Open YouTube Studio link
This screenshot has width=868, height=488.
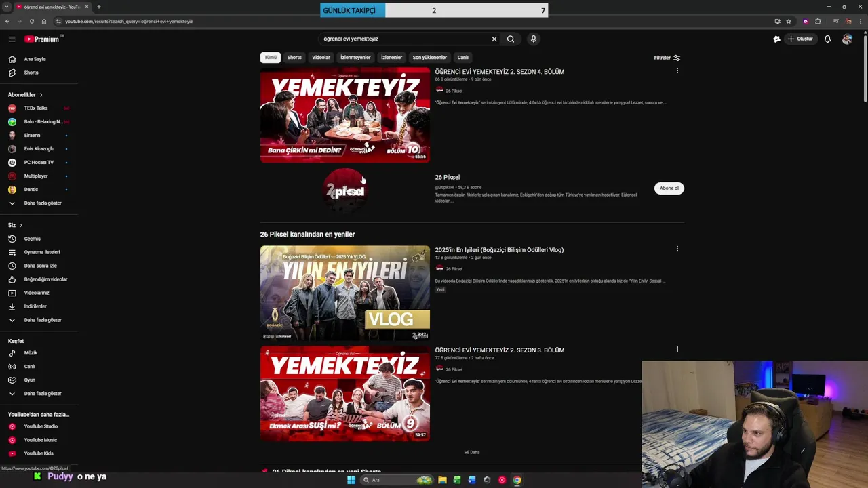[x=41, y=426]
